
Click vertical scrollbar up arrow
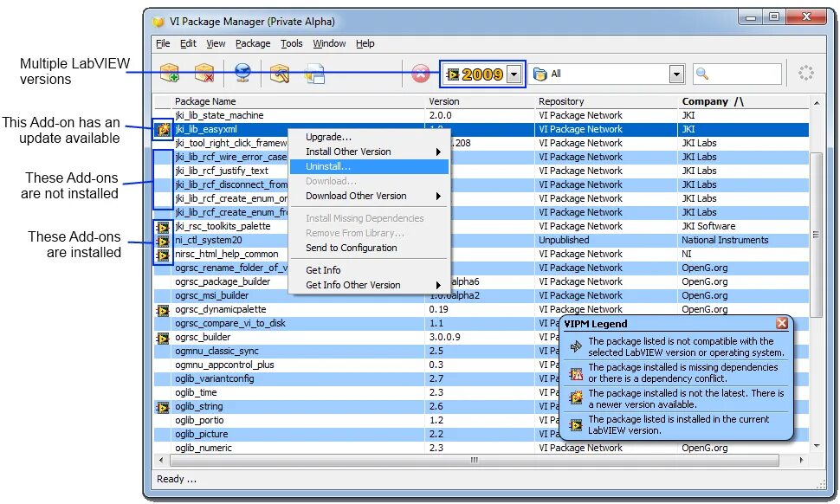click(x=816, y=102)
